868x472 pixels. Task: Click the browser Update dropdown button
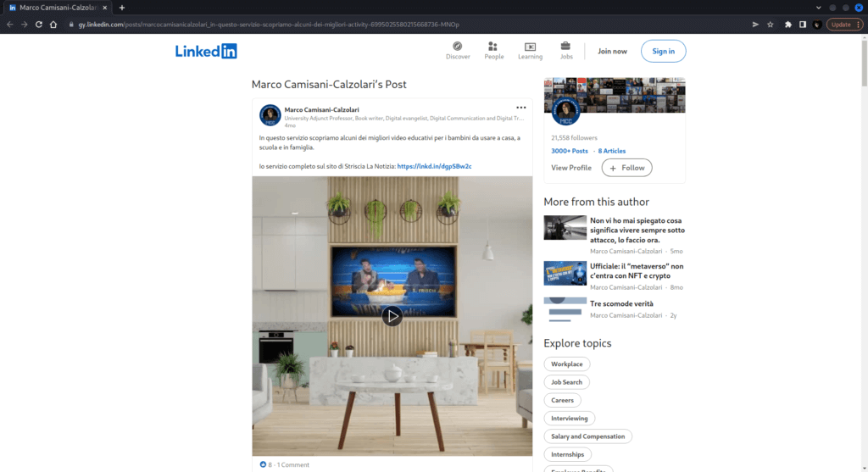tap(843, 25)
